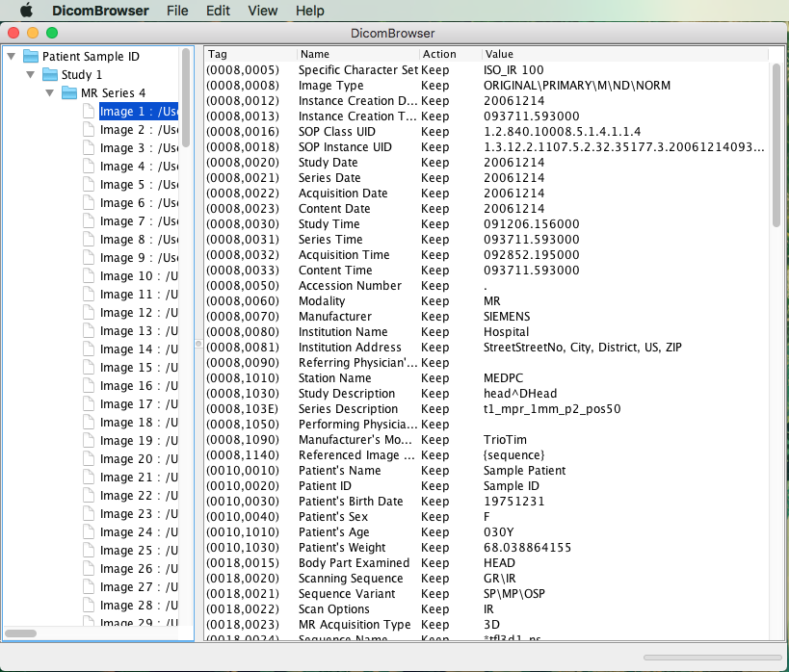Click the Image 27 file icon
The image size is (789, 672).
pyautogui.click(x=89, y=587)
